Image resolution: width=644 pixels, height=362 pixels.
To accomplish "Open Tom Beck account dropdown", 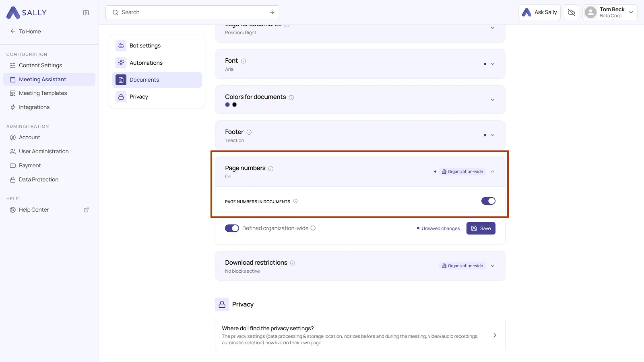I will coord(610,12).
